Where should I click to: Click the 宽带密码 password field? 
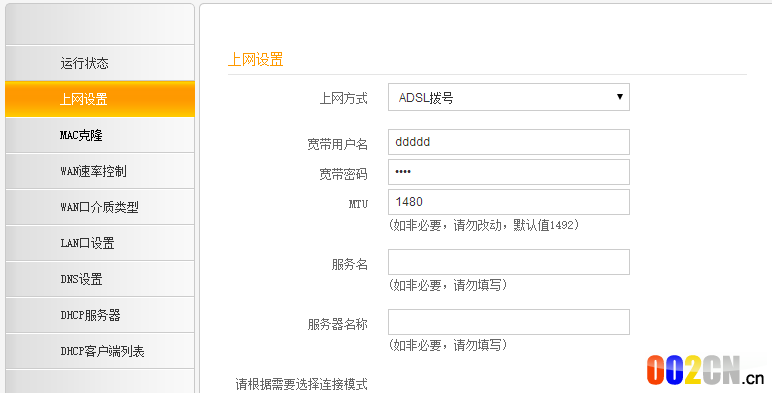coord(509,172)
